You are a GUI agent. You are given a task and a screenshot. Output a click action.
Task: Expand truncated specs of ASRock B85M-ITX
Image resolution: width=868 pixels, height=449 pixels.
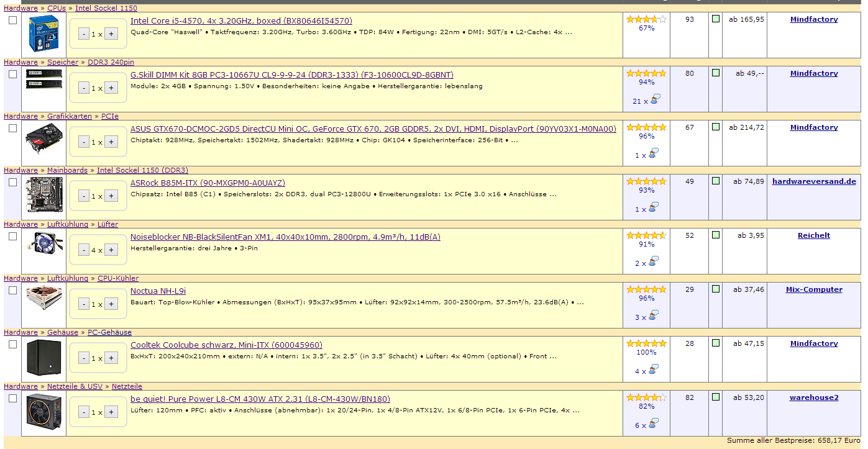553,194
